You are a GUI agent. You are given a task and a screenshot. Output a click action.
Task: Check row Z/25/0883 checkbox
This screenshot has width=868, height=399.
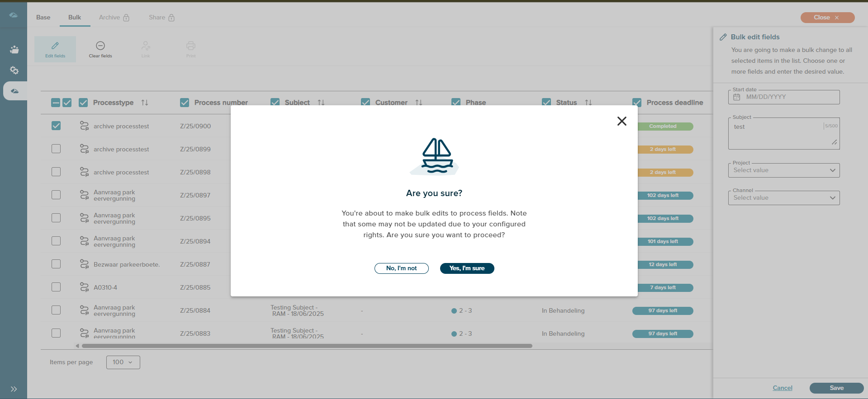tap(56, 333)
